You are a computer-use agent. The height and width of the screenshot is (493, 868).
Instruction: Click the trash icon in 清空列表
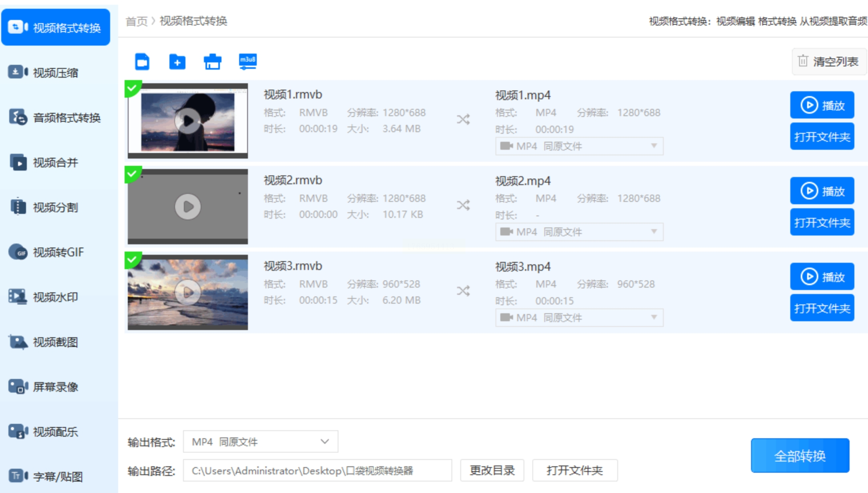click(x=803, y=61)
